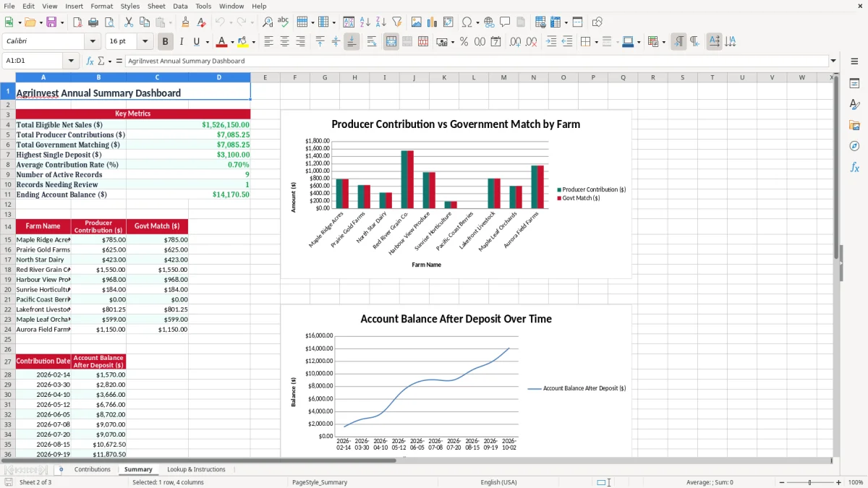Open the Tools menu
The height and width of the screenshot is (488, 868).
pyautogui.click(x=203, y=6)
